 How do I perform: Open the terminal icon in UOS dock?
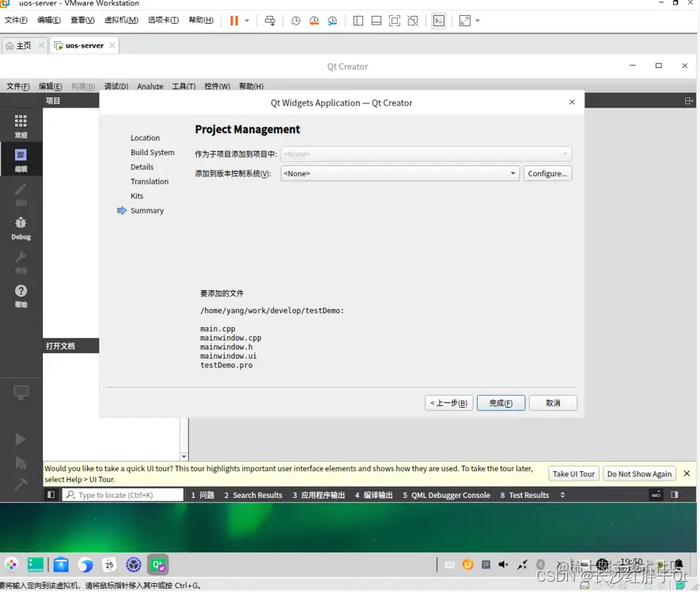tap(36, 565)
